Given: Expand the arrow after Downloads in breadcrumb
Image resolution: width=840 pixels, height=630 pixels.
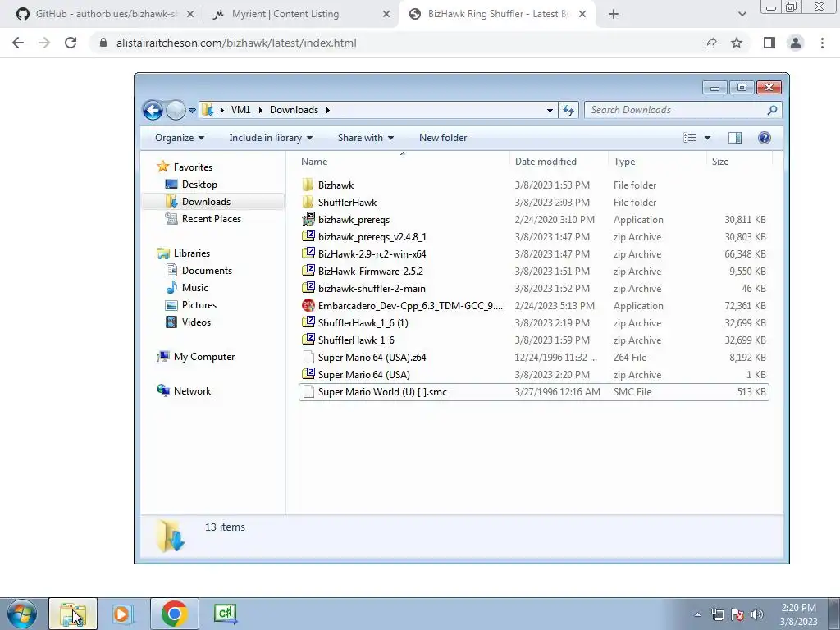Looking at the screenshot, I should 327,110.
